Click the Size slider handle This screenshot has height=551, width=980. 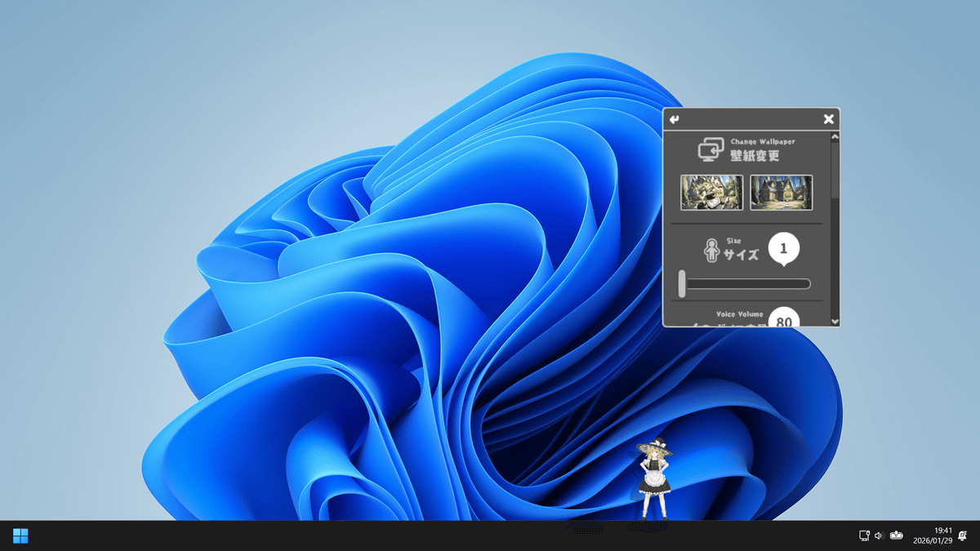click(682, 283)
